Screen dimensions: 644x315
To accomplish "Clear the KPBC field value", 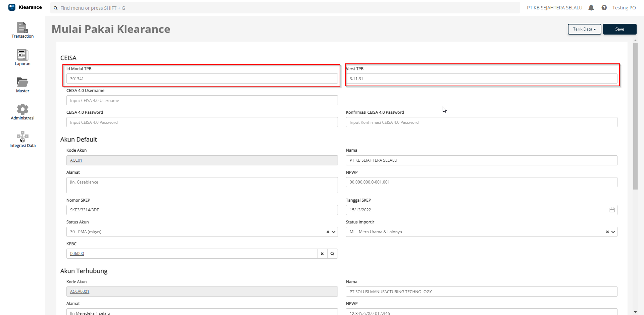I will (x=322, y=254).
